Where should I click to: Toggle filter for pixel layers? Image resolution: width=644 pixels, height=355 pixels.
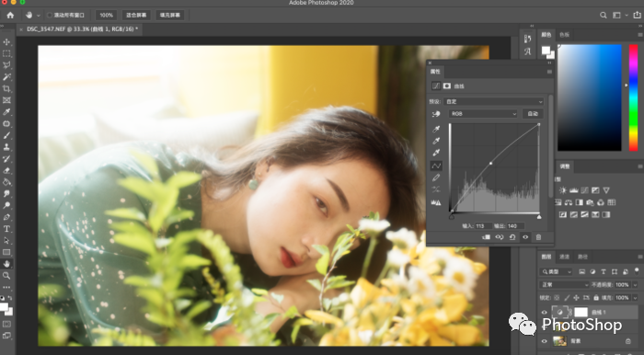coord(582,271)
